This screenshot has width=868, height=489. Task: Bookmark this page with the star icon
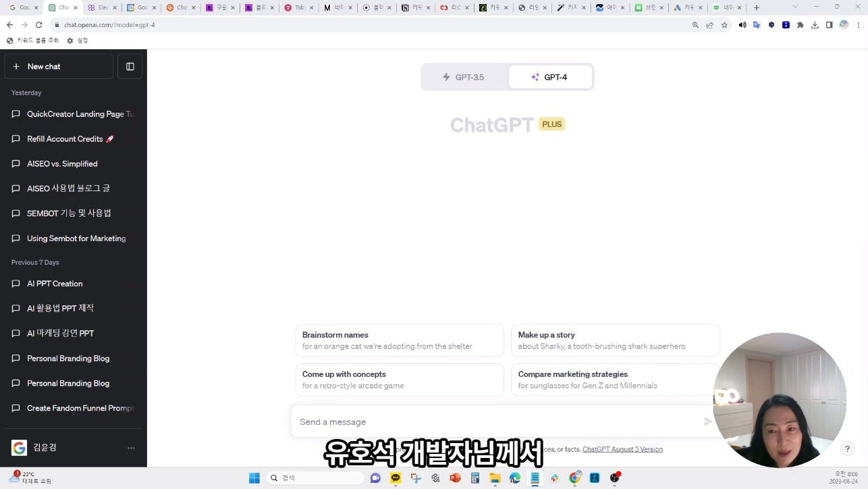(x=724, y=25)
